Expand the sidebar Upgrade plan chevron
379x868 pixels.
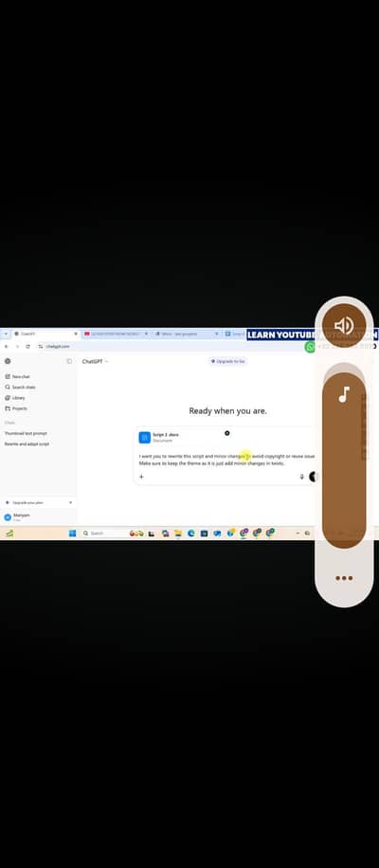click(70, 502)
